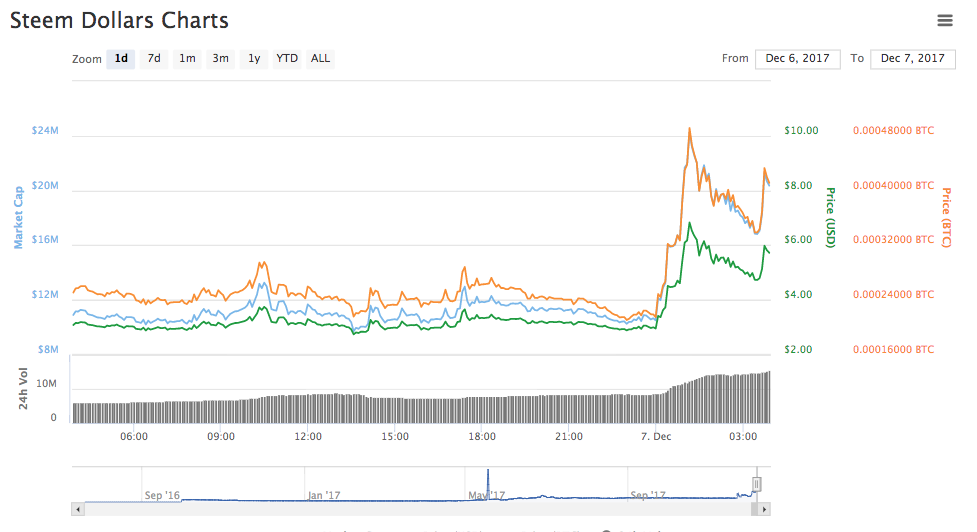Select the 1d zoom range
Image resolution: width=977 pixels, height=532 pixels.
pyautogui.click(x=121, y=59)
